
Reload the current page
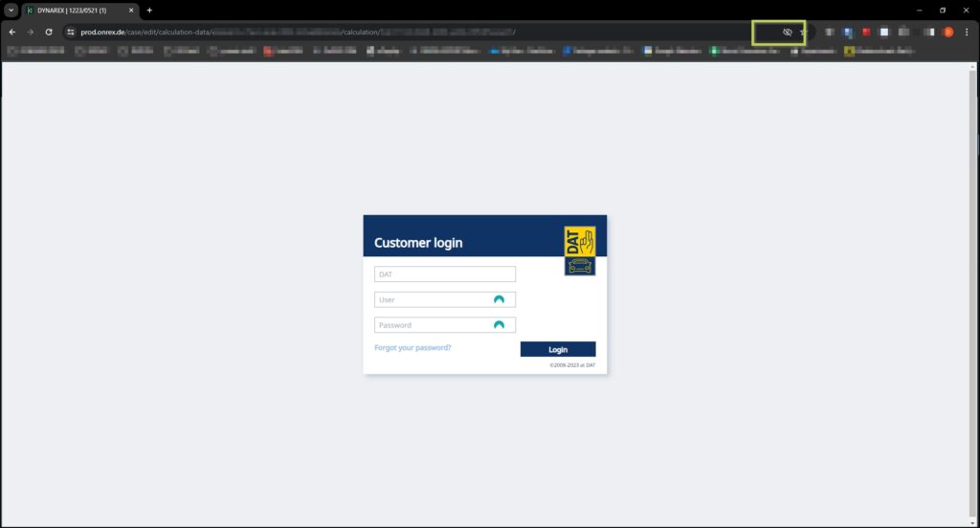49,32
